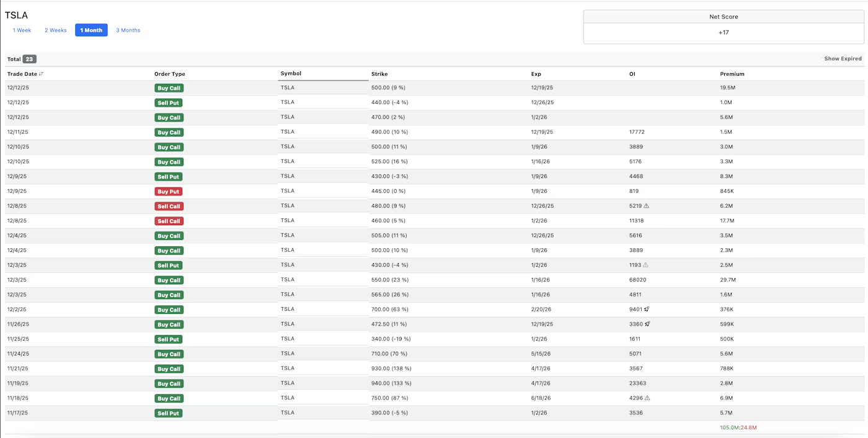Click the Total 23 count badge

[x=30, y=59]
